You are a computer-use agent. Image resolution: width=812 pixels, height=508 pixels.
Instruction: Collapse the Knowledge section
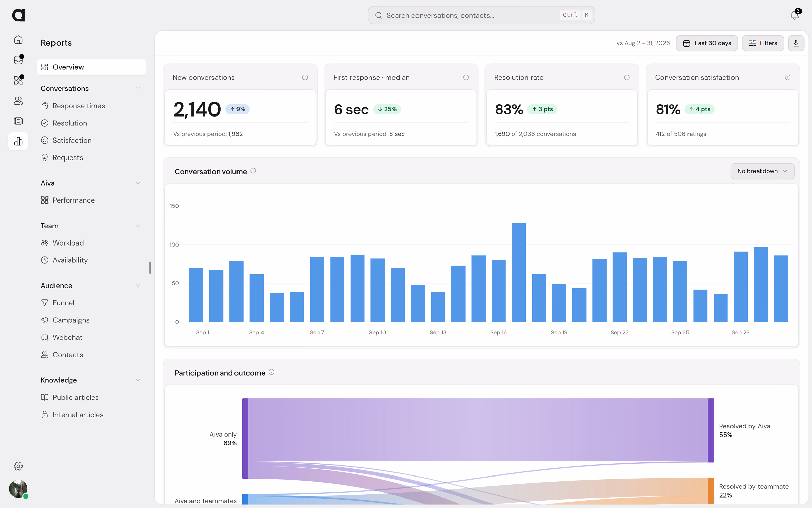point(138,380)
